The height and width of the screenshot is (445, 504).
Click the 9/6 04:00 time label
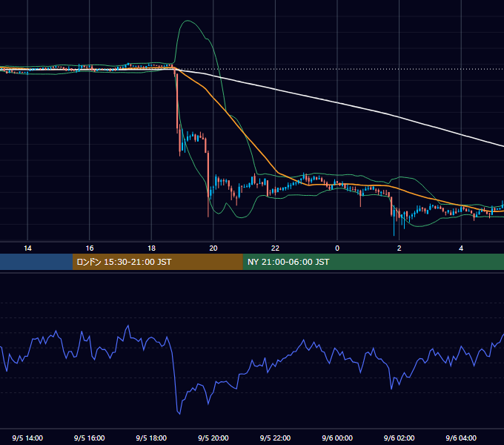tap(461, 438)
